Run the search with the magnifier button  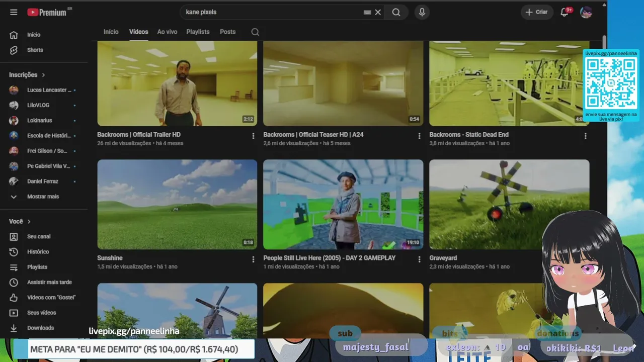[396, 12]
